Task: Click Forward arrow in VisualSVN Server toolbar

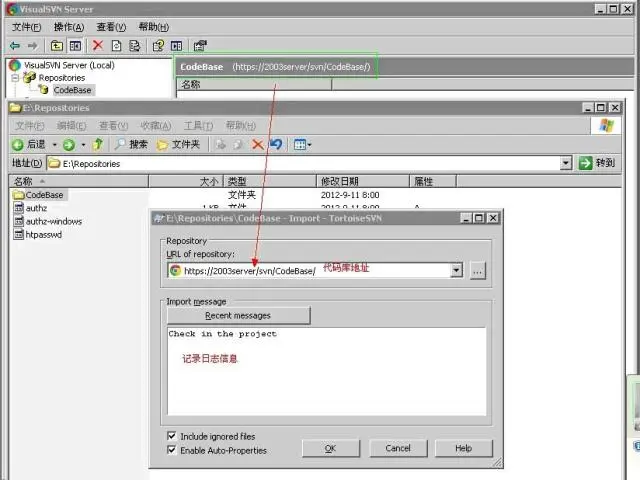Action: tap(33, 46)
